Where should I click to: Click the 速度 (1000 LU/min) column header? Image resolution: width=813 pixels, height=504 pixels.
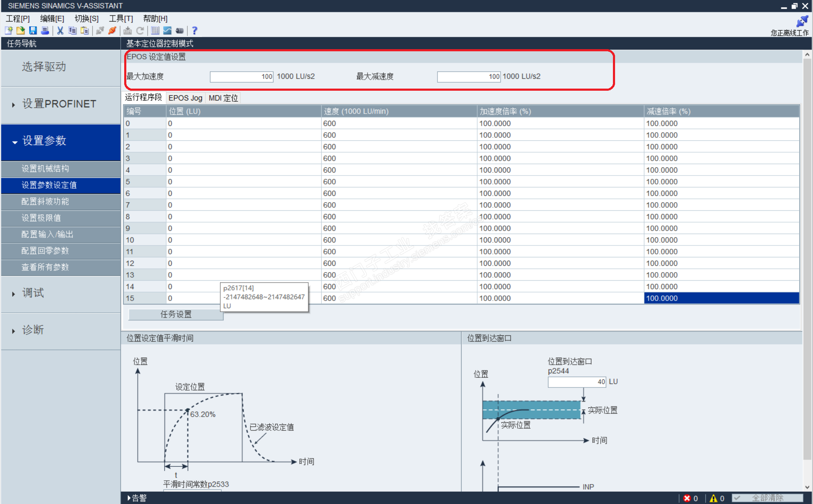pos(399,111)
